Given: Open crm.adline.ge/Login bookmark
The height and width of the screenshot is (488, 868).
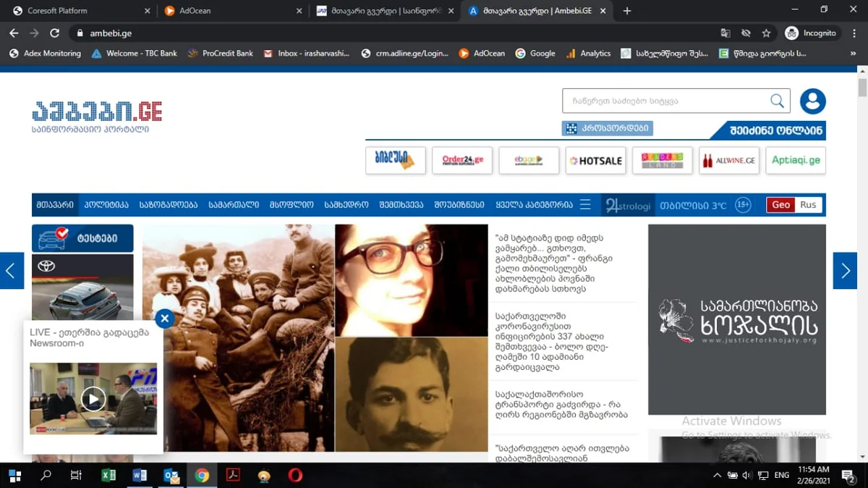Looking at the screenshot, I should click(x=404, y=54).
